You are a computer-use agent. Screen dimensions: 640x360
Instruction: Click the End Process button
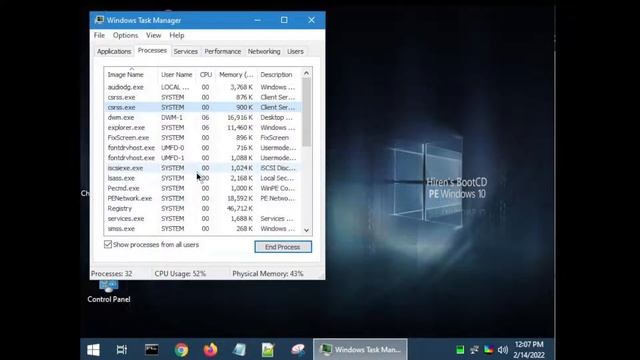pos(283,247)
